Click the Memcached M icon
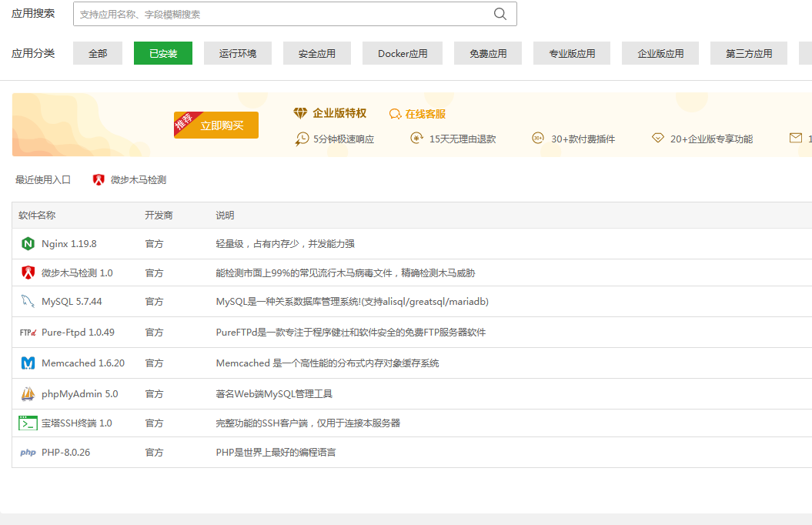This screenshot has height=525, width=812. (x=28, y=363)
